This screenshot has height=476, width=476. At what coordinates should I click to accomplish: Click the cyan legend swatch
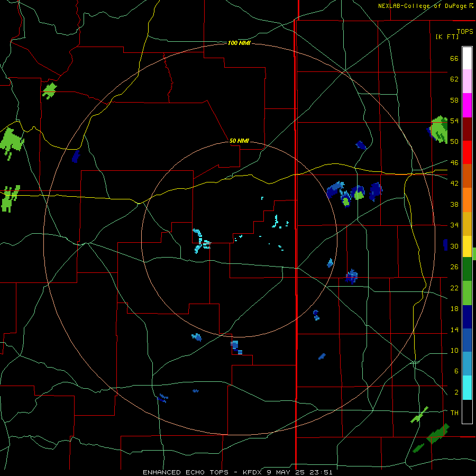tap(467, 388)
